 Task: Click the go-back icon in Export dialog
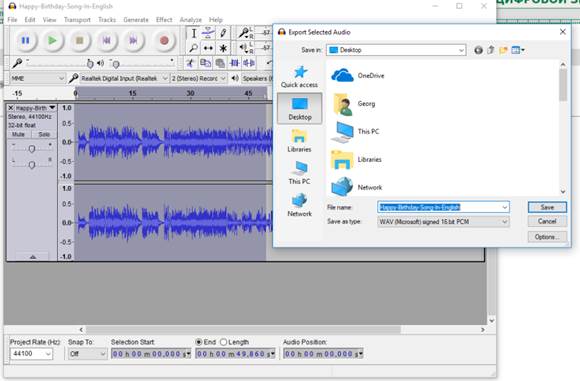coord(478,50)
